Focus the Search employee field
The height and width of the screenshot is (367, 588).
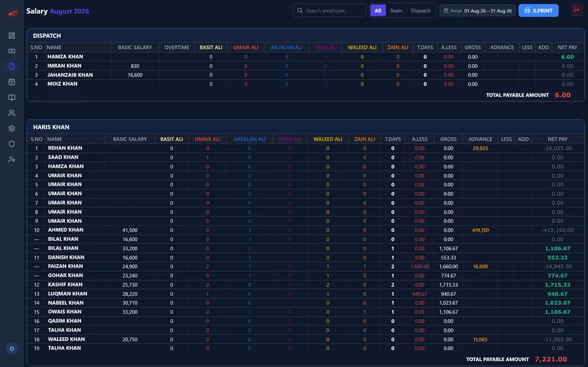click(x=329, y=10)
